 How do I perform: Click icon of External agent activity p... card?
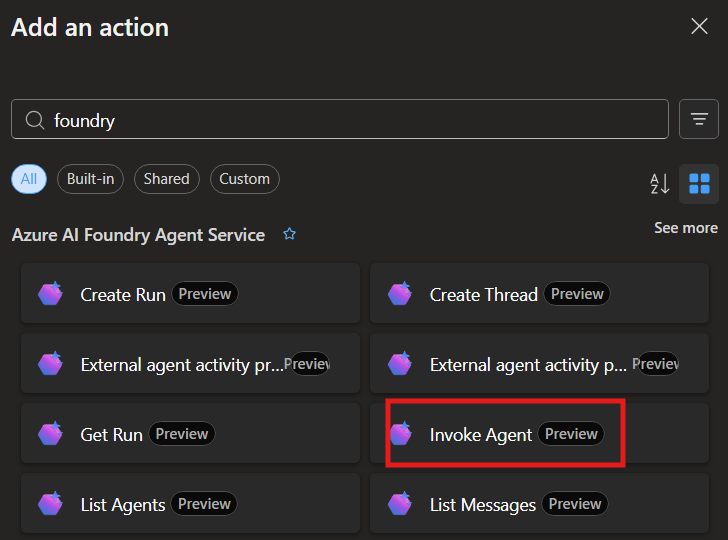click(x=400, y=363)
